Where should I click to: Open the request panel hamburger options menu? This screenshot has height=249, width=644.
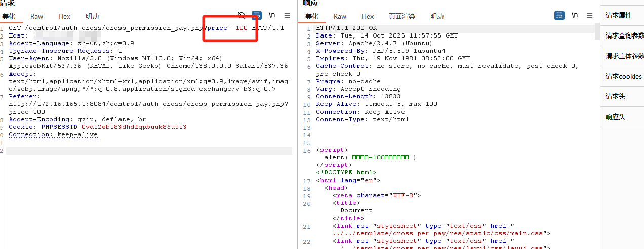[x=287, y=15]
